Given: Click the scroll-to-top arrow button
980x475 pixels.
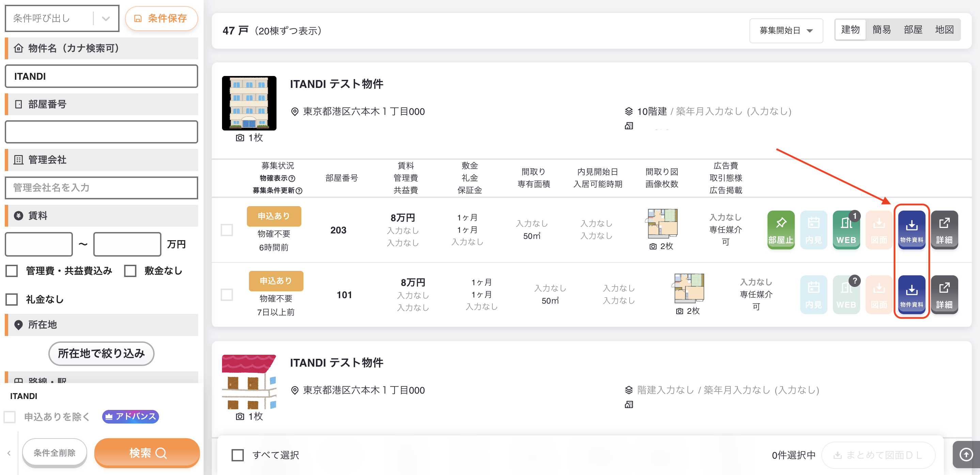Looking at the screenshot, I should pyautogui.click(x=966, y=454).
